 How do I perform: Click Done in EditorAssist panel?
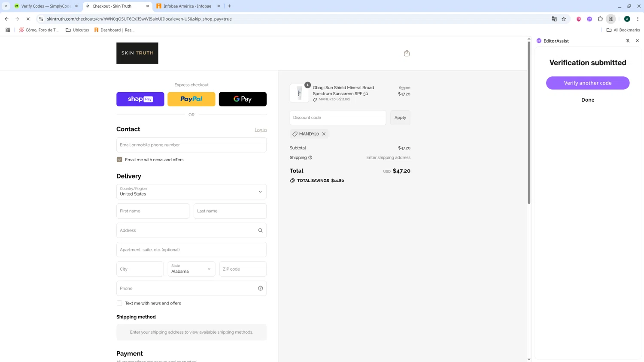[588, 100]
